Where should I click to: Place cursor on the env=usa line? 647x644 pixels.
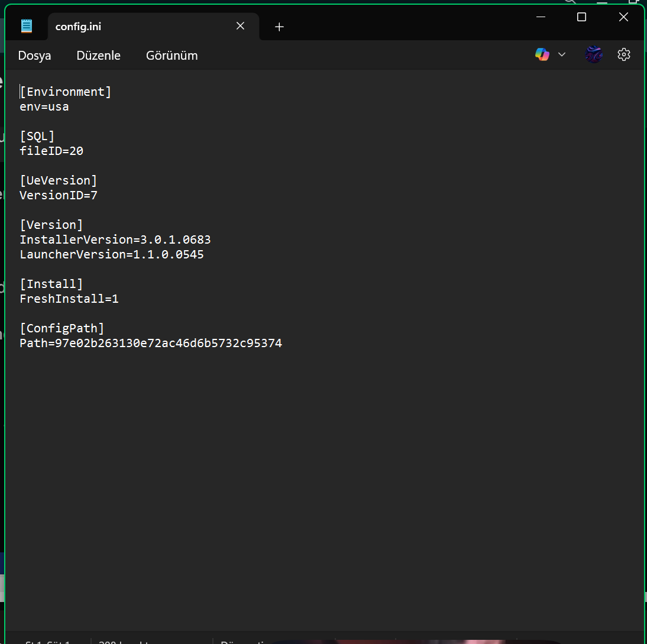[x=44, y=107]
